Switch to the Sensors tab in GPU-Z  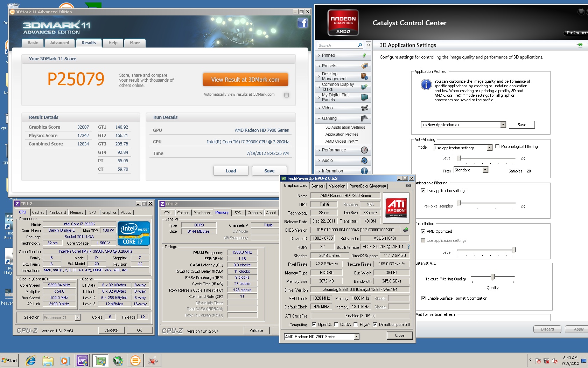[x=318, y=186]
